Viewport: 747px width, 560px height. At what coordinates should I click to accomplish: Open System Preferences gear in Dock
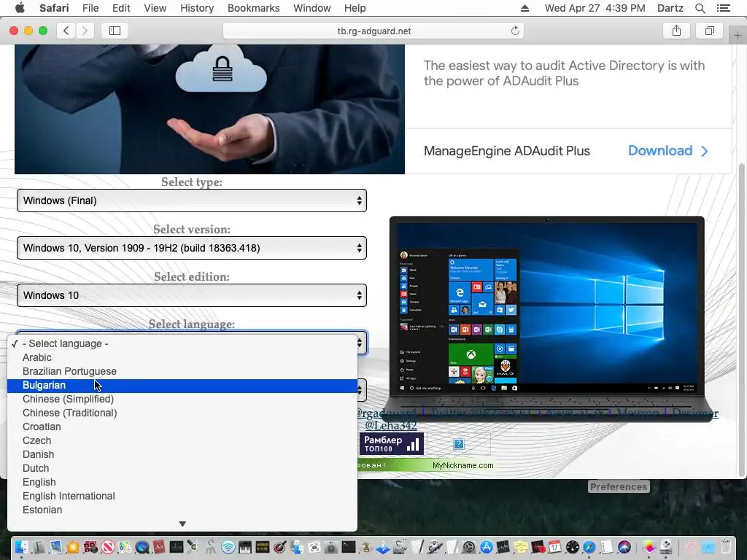[x=469, y=547]
